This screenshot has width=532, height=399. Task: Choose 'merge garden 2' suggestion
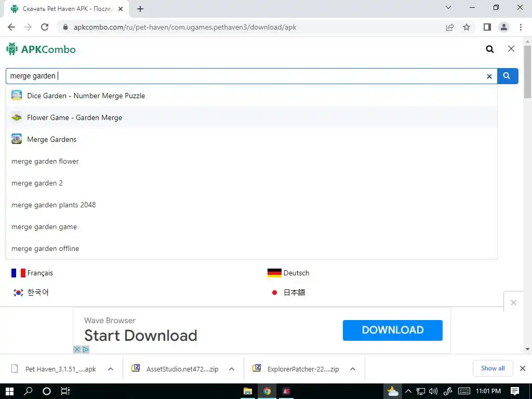pos(251,183)
